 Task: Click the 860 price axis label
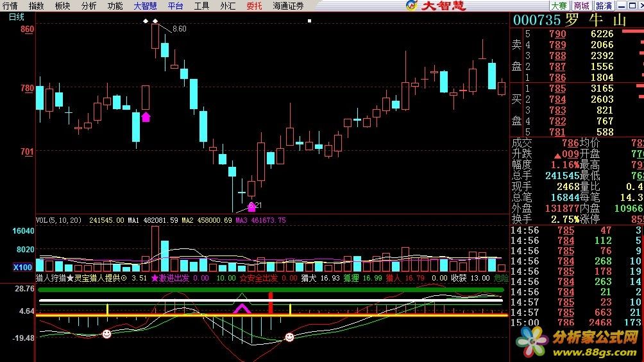tap(27, 29)
